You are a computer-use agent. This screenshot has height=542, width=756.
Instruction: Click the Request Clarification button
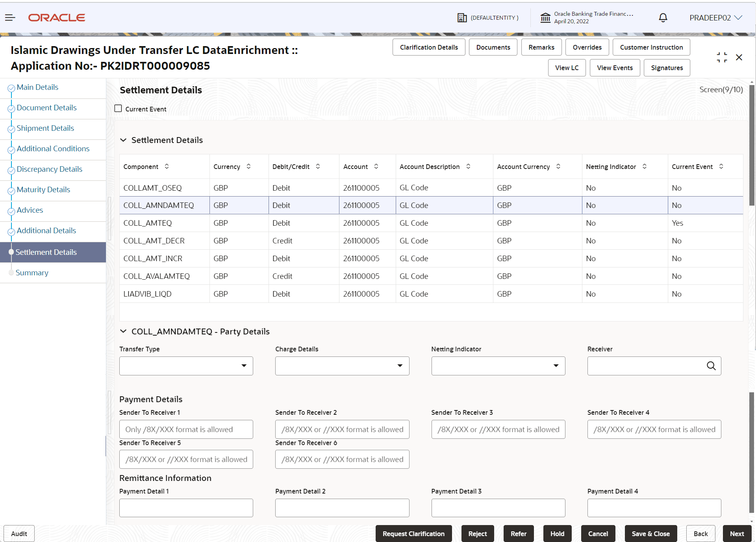pyautogui.click(x=413, y=534)
